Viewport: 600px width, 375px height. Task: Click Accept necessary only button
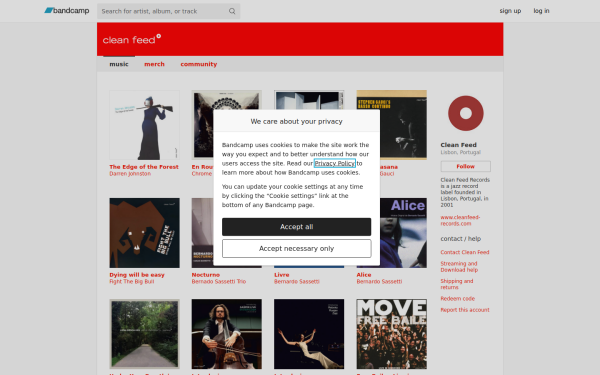(297, 249)
